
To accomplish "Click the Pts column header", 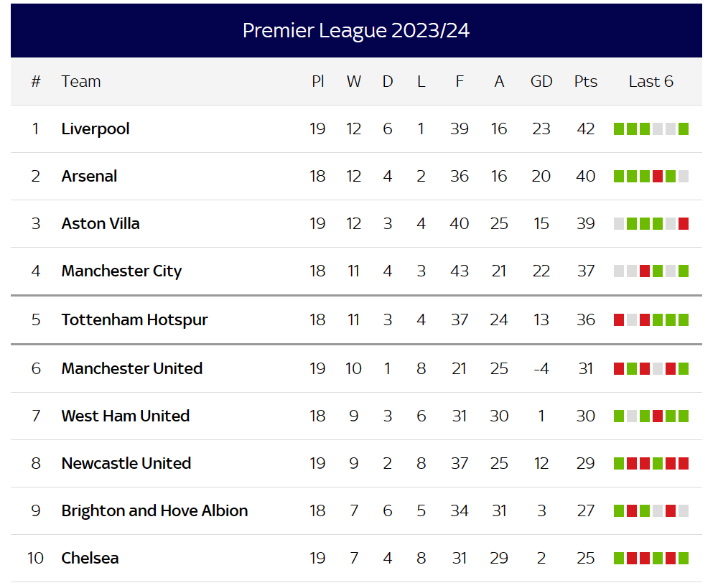I will tap(586, 82).
